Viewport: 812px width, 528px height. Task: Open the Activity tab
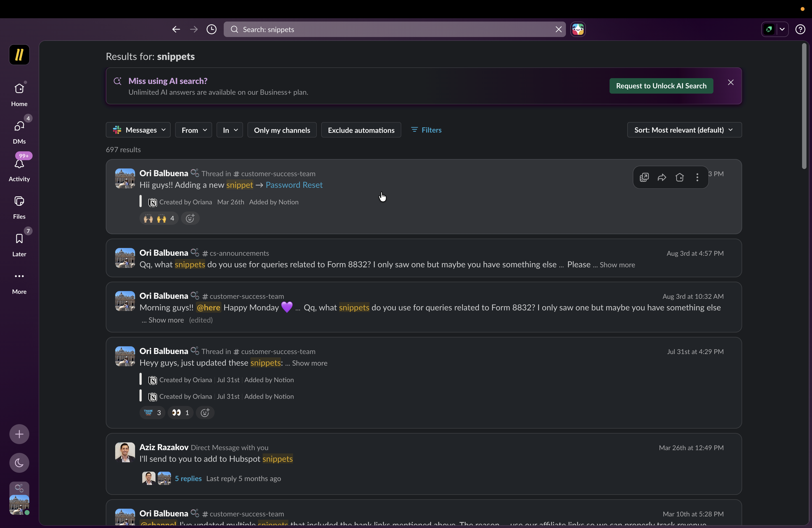[x=19, y=169]
